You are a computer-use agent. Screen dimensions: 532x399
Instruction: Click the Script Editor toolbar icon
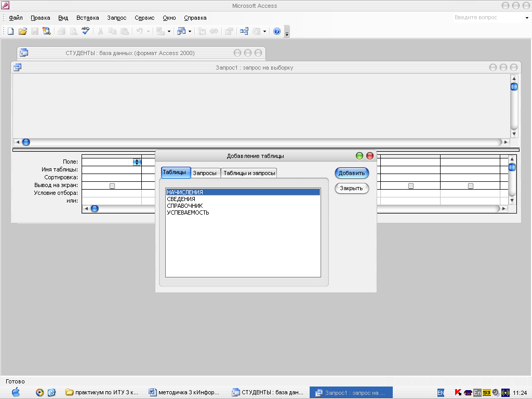point(214,31)
